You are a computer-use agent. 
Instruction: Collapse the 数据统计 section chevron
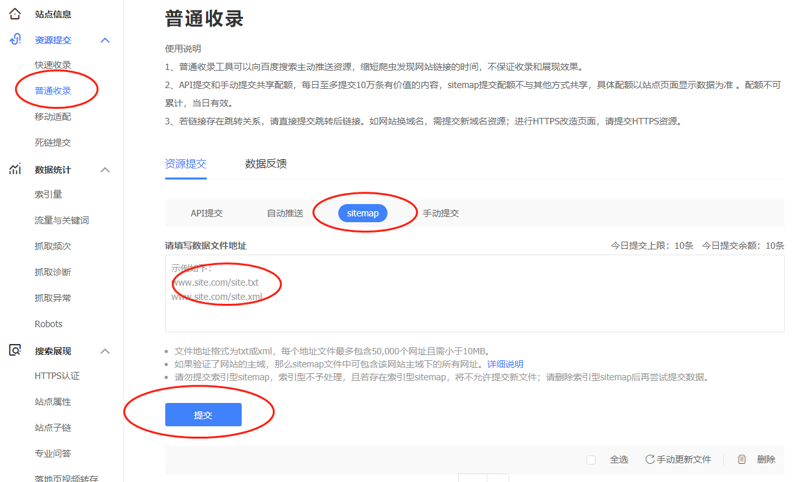point(105,170)
